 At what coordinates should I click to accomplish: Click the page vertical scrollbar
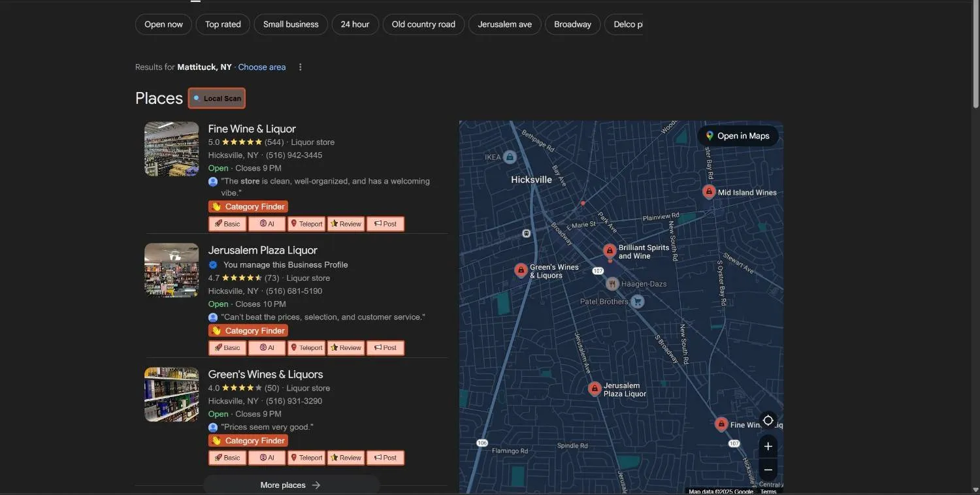976,56
